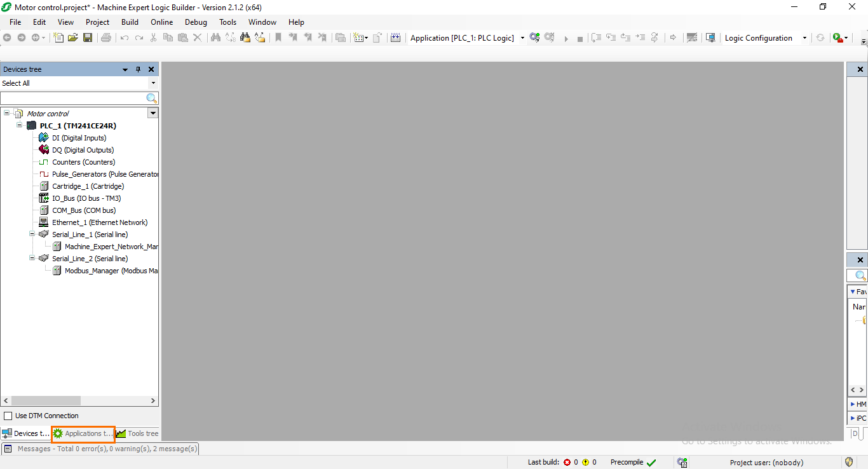Switch to the Tools tree tab
The width and height of the screenshot is (868, 469).
[x=137, y=433]
